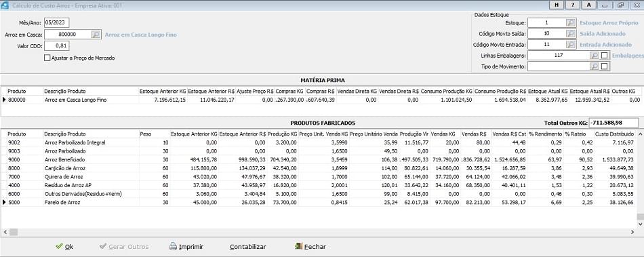
Task: Click the 1.533.877,73 Custo Distribuído cell
Action: (x=614, y=159)
